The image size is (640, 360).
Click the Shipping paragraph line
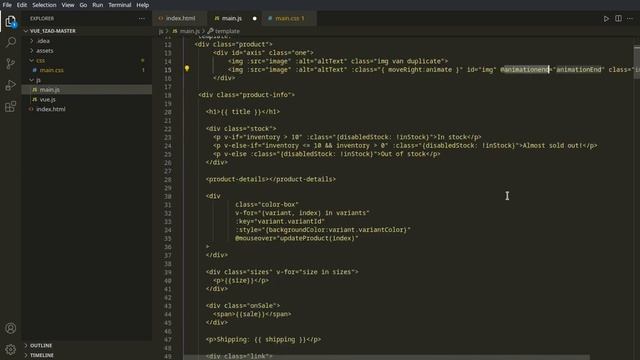(x=263, y=340)
